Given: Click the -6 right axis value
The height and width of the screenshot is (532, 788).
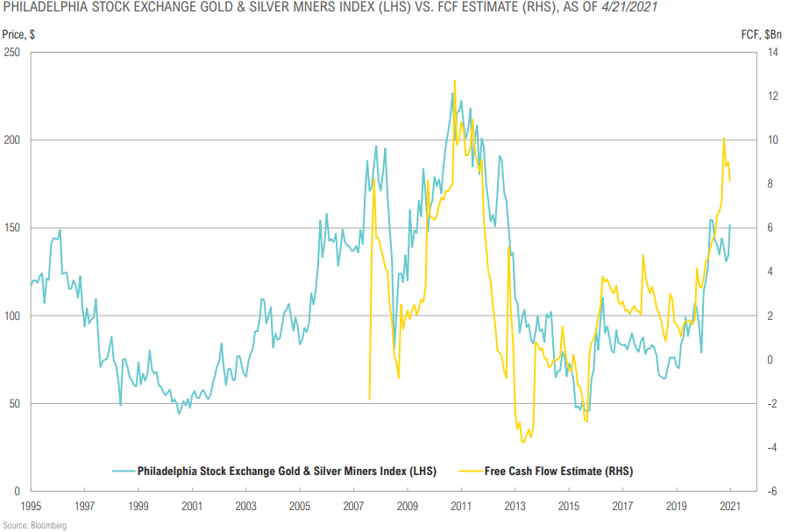Looking at the screenshot, I should click(x=772, y=492).
